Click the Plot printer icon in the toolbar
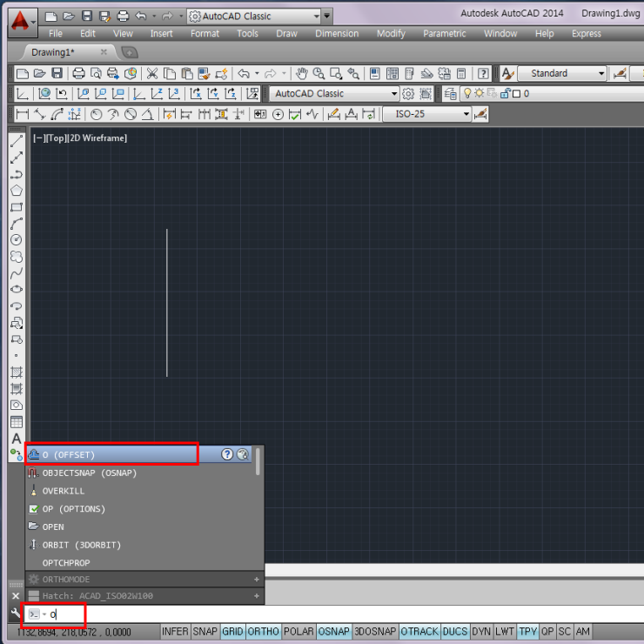The width and height of the screenshot is (644, 644). tap(78, 73)
